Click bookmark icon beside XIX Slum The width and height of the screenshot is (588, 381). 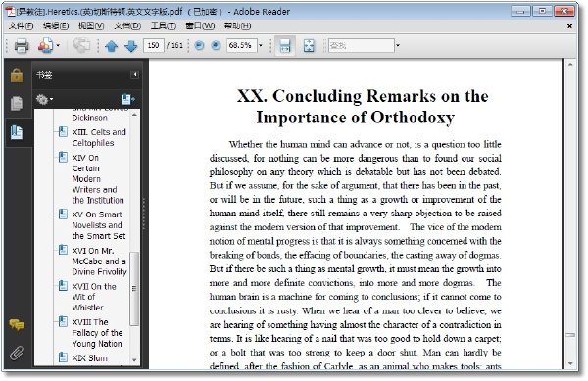pyautogui.click(x=63, y=357)
